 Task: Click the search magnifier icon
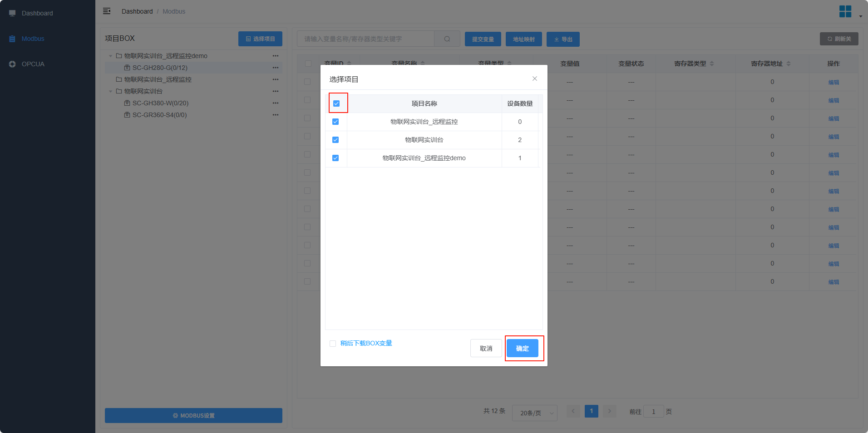[x=447, y=39]
